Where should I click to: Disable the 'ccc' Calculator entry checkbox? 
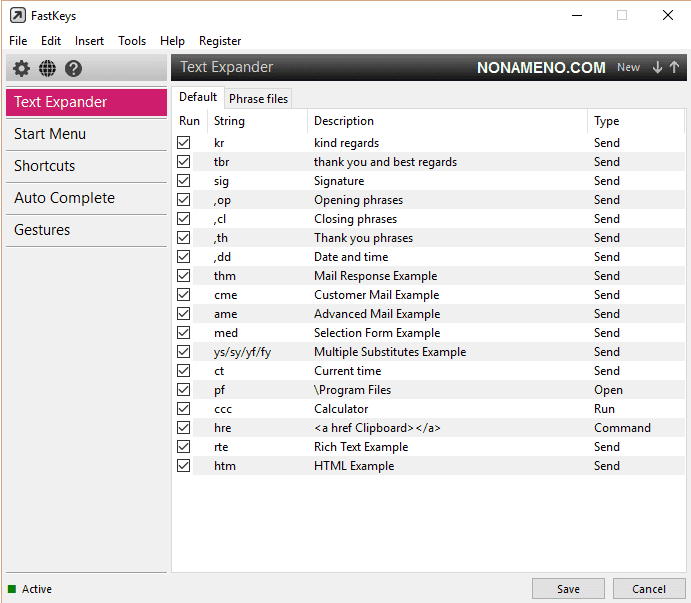[183, 409]
